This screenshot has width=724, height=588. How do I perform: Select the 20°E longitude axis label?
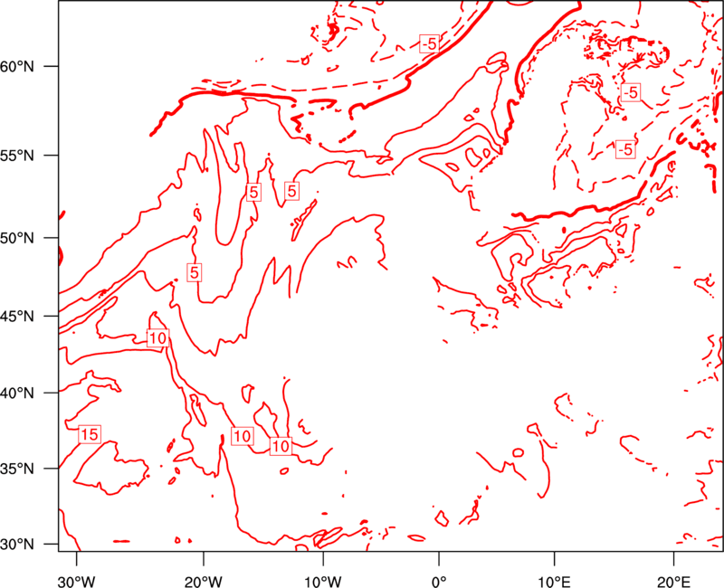click(673, 582)
